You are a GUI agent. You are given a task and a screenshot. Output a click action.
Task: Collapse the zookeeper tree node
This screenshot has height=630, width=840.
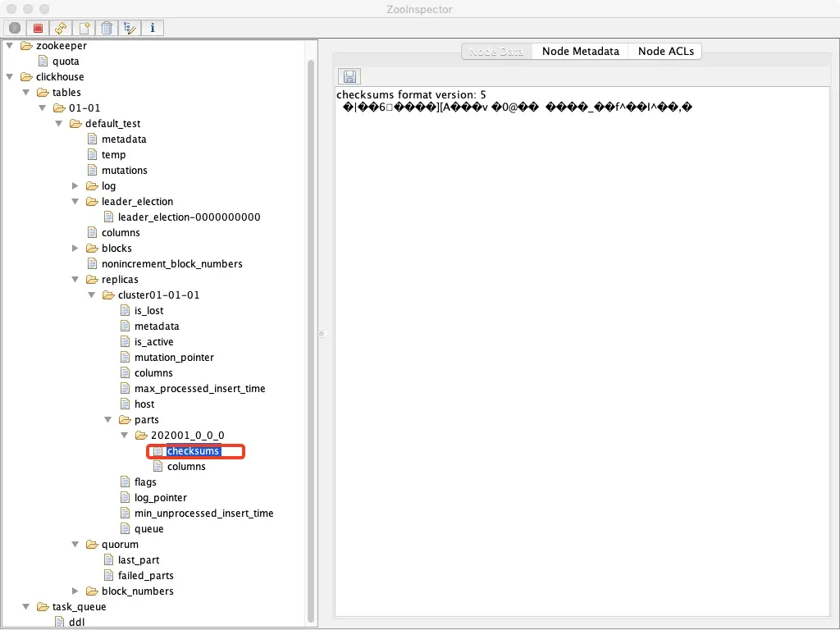click(10, 46)
